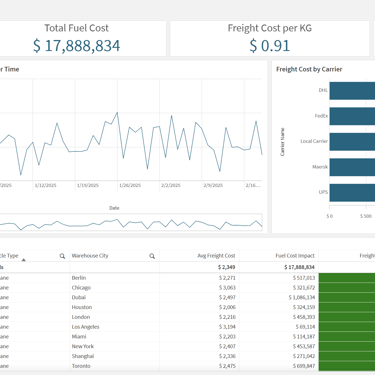The width and height of the screenshot is (375, 375).
Task: Click the ascending sort arrow under Vehicle Type header
Action: click(x=24, y=260)
